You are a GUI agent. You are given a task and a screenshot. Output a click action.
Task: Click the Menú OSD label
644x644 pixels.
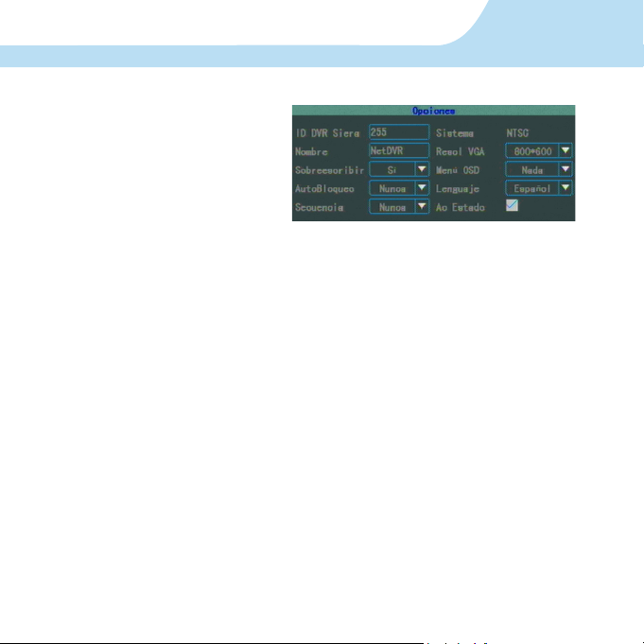pyautogui.click(x=458, y=170)
